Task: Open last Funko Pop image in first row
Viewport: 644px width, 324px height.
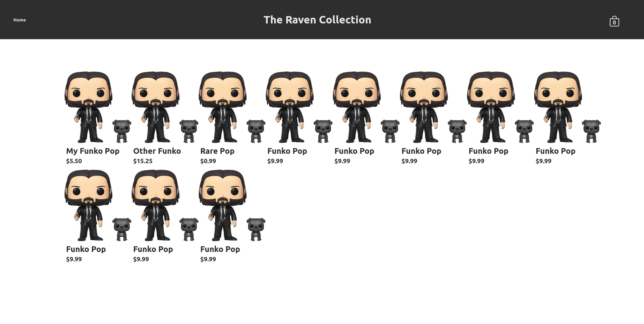Action: coord(568,107)
